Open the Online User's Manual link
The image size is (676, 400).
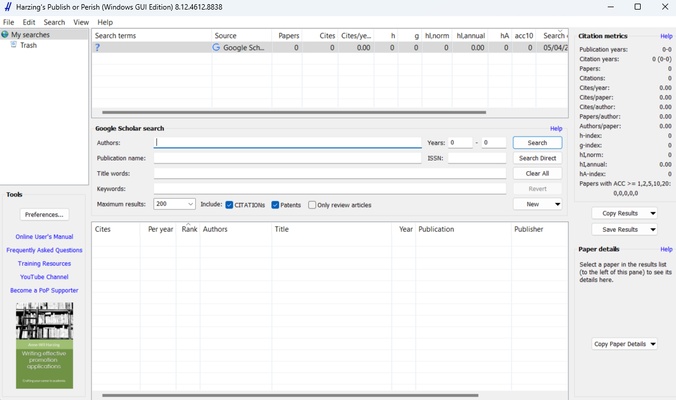[x=44, y=237]
